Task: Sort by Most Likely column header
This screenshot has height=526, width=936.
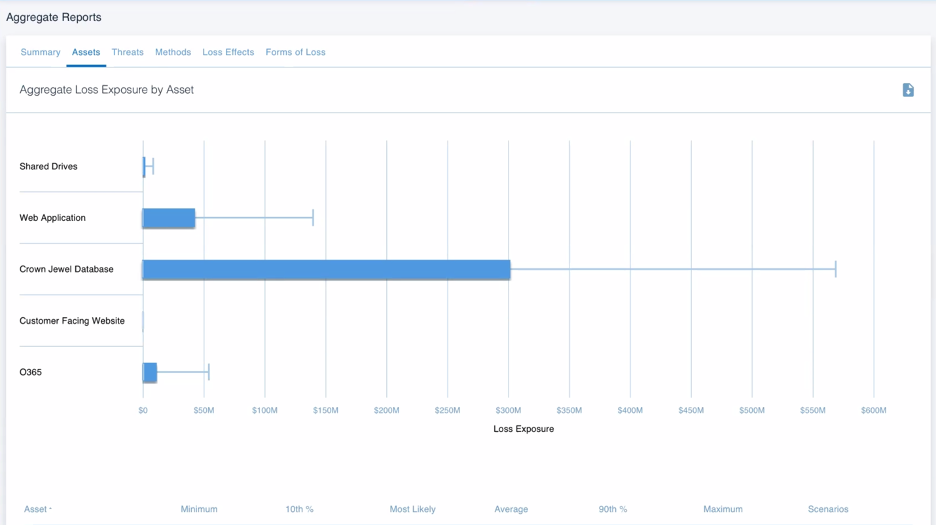Action: [412, 509]
